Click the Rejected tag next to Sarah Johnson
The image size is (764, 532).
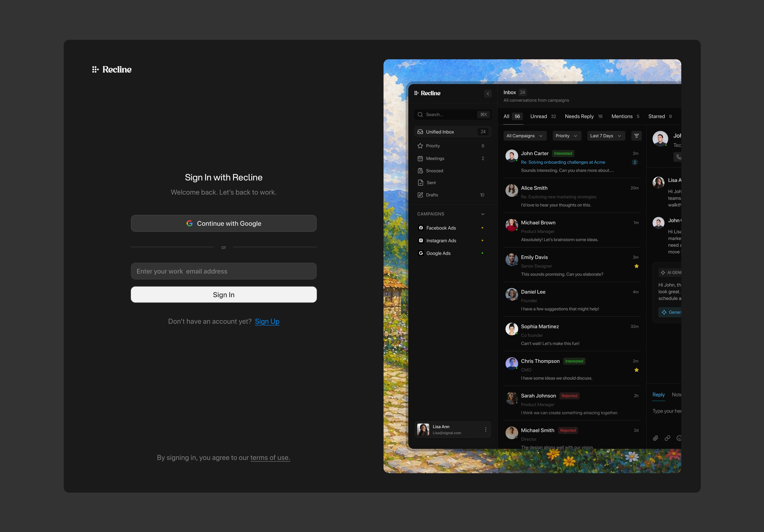569,396
